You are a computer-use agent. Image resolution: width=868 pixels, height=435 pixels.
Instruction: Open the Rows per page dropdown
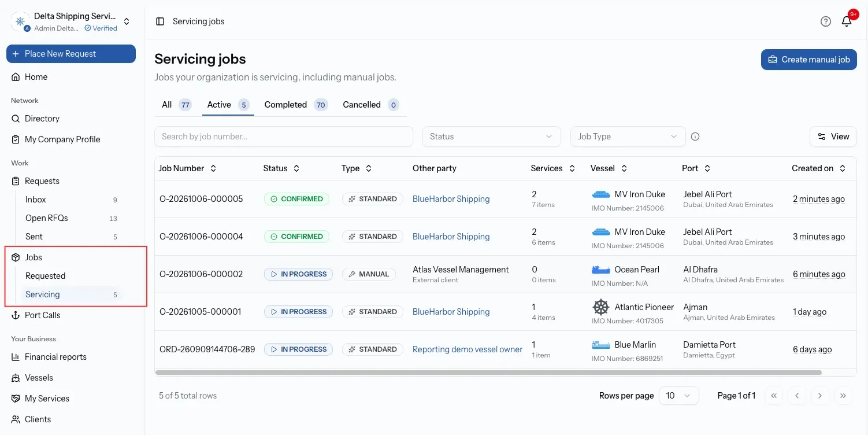[679, 396]
